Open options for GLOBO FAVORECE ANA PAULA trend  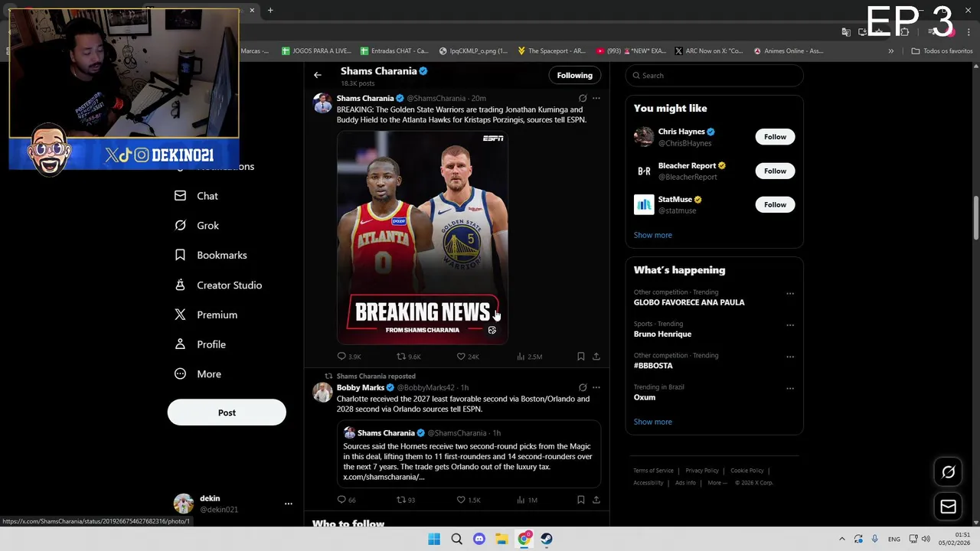(790, 293)
